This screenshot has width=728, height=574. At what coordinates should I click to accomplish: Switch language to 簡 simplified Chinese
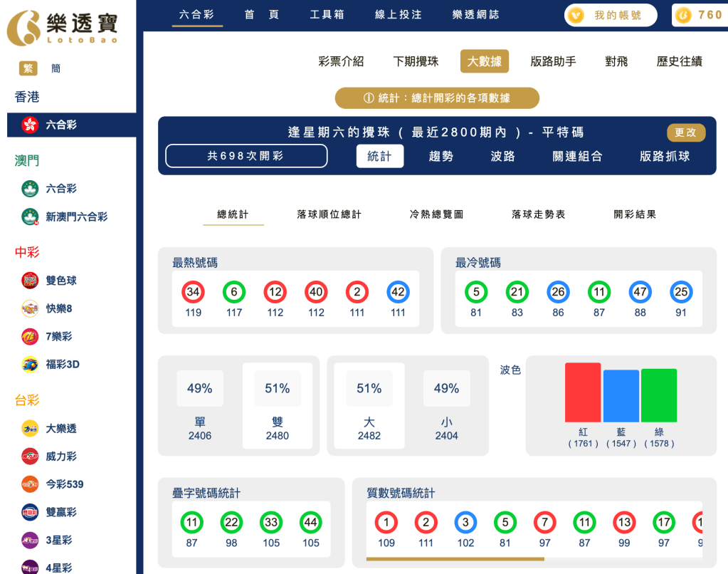(x=55, y=68)
